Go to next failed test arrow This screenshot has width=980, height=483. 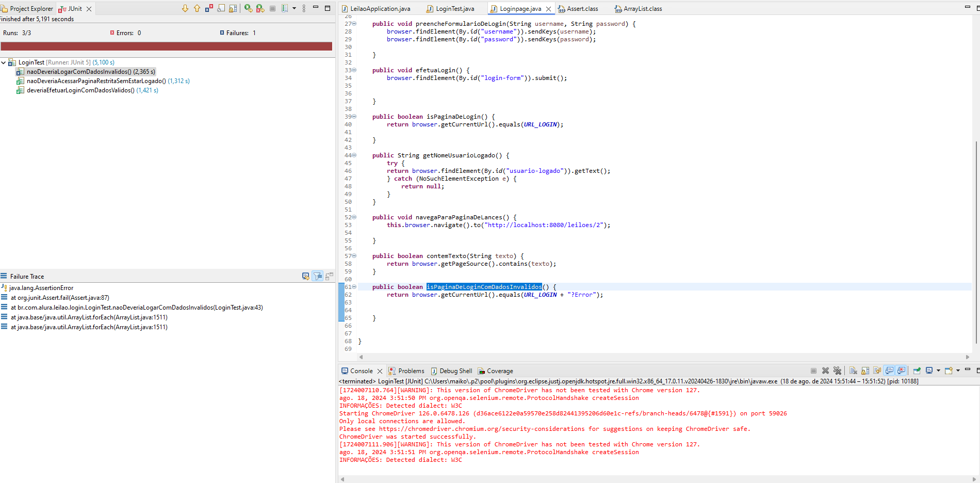tap(185, 8)
